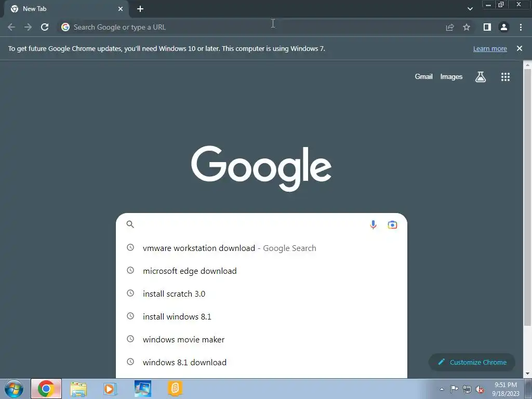This screenshot has height=399, width=532.
Task: Click the Show desktop strip beside the clock
Action: (528, 389)
